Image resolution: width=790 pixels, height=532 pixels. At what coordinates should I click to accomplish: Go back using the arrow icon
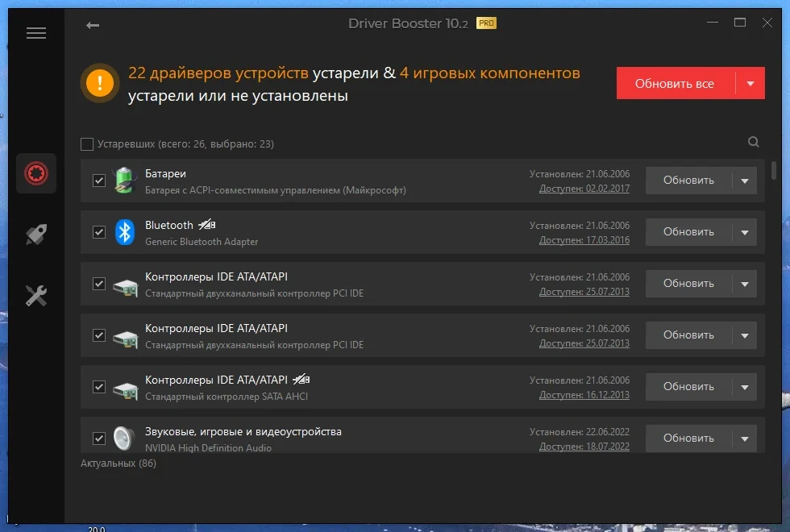click(93, 25)
